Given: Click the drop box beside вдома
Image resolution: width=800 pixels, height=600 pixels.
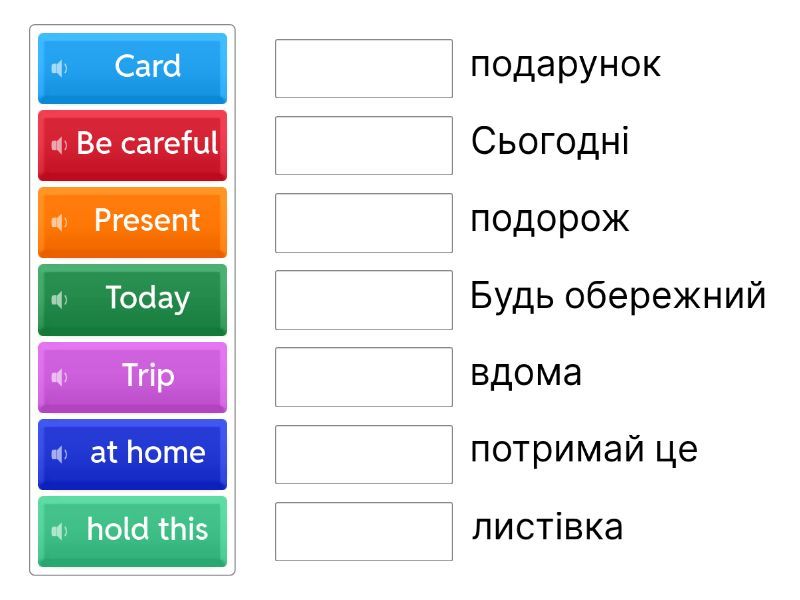Looking at the screenshot, I should tap(364, 377).
